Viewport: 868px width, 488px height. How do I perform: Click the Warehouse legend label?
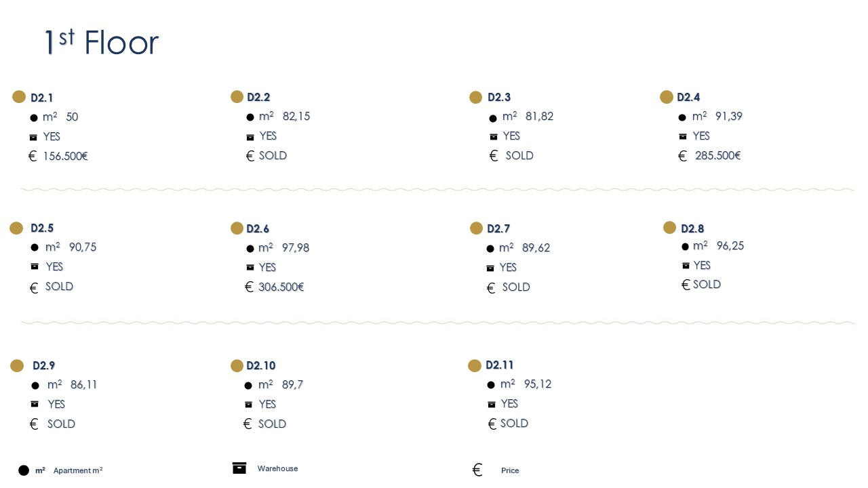point(277,469)
